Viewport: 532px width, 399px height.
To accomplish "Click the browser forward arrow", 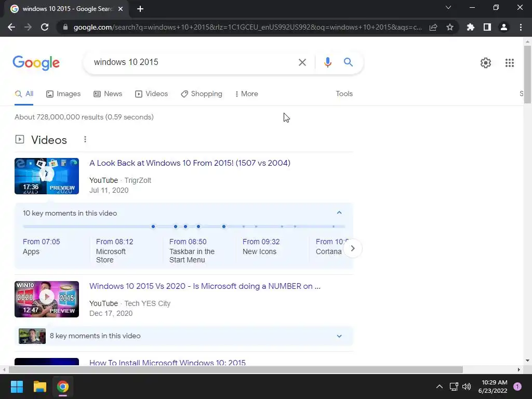I will (x=28, y=27).
